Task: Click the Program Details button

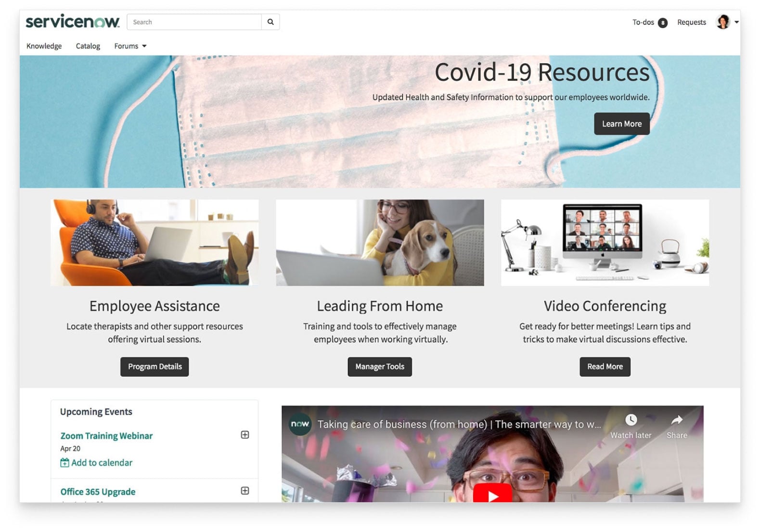Action: pyautogui.click(x=155, y=366)
